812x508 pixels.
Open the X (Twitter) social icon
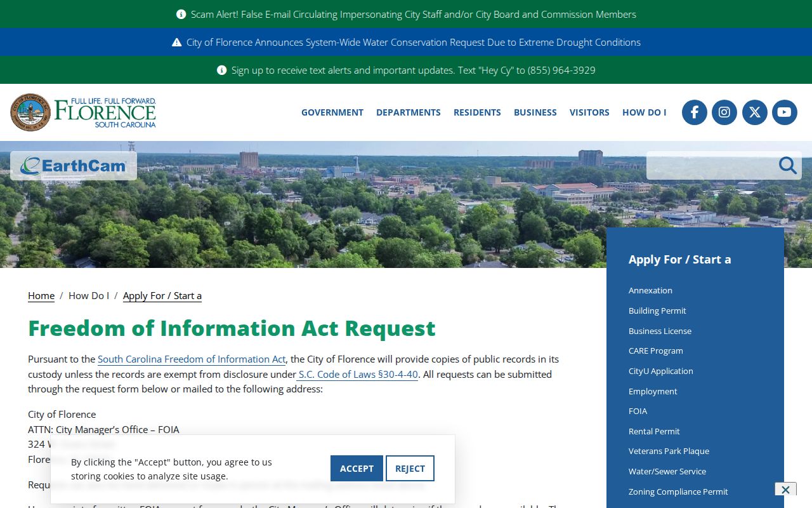point(755,112)
